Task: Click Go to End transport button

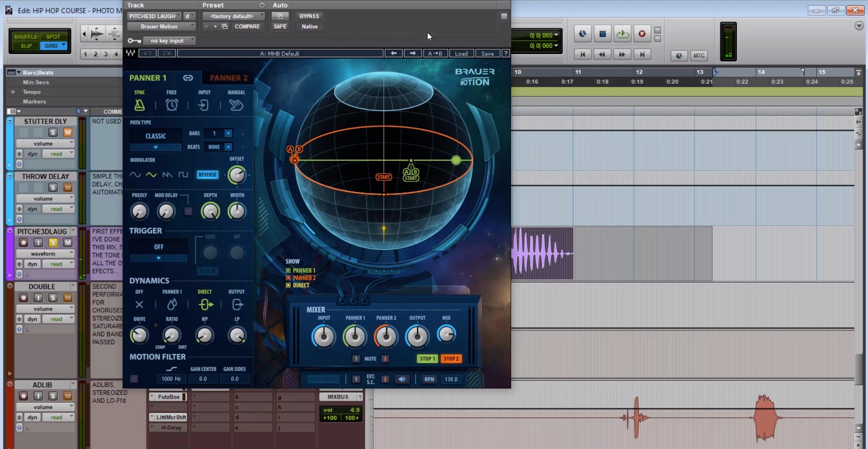Action: [642, 55]
